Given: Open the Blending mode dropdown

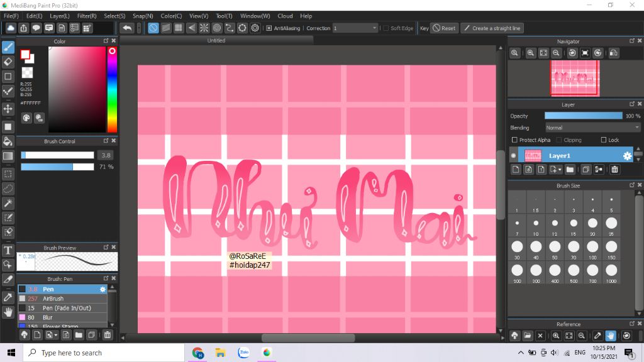Looking at the screenshot, I should tap(592, 128).
